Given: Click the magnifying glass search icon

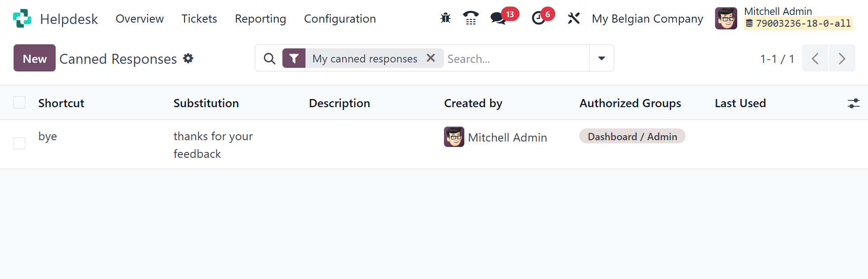Looking at the screenshot, I should pos(269,58).
